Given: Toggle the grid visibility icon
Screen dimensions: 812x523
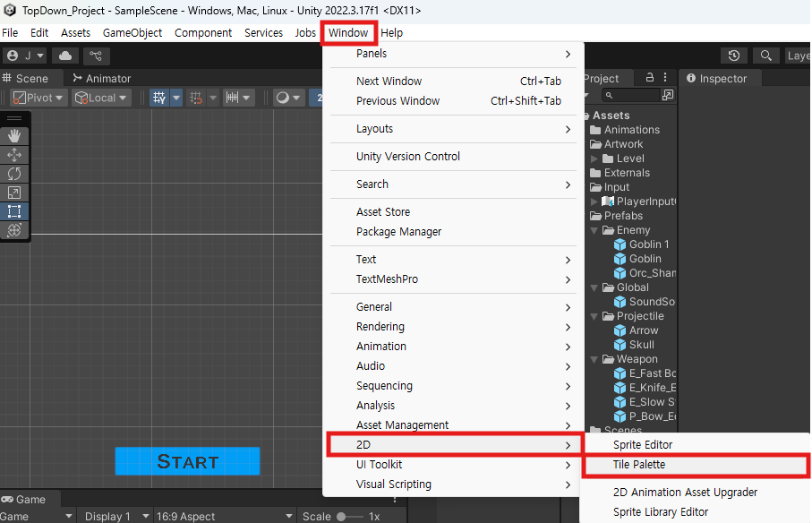Looking at the screenshot, I should click(159, 98).
